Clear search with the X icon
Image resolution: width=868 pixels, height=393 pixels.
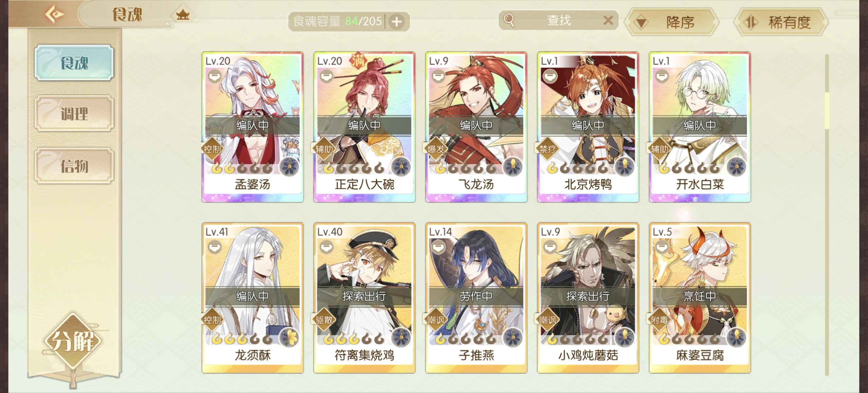tap(608, 21)
